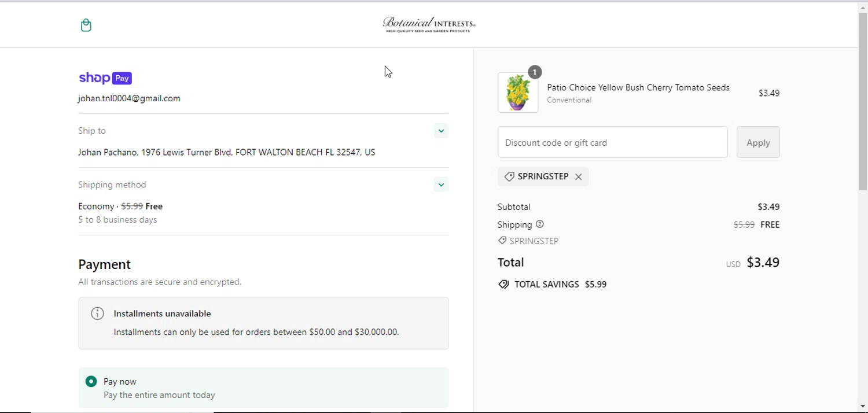Open the tomato seeds product thumbnail
Image resolution: width=868 pixels, height=413 pixels.
coord(518,93)
